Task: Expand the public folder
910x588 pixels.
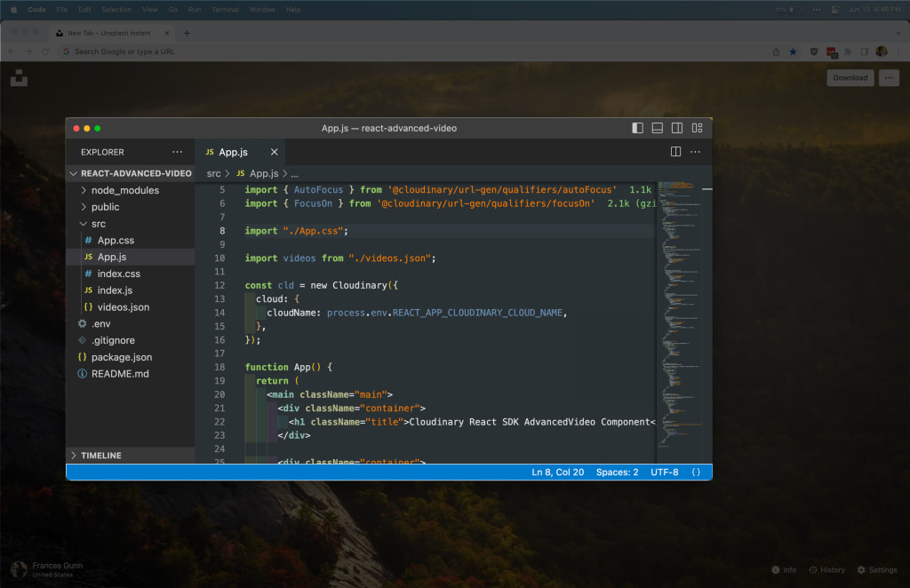Action: [x=131, y=207]
